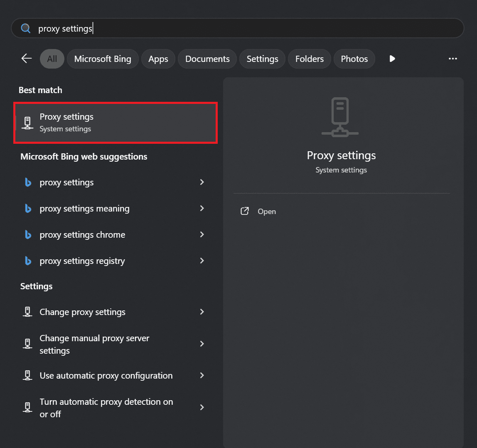The image size is (477, 448).
Task: Select the Apps filter tab
Action: point(158,59)
